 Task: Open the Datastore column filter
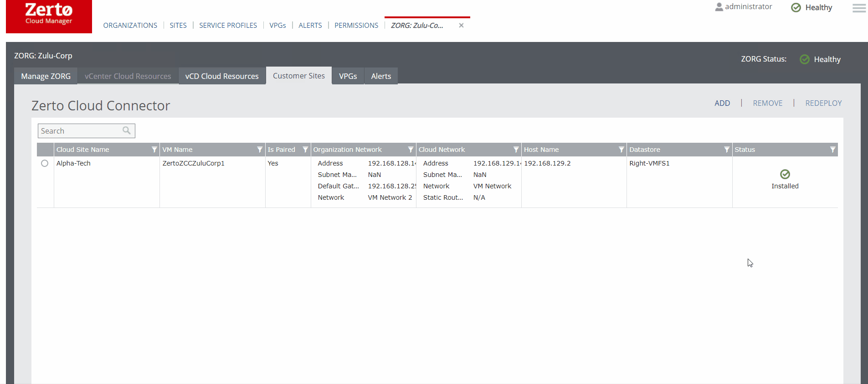(x=727, y=150)
